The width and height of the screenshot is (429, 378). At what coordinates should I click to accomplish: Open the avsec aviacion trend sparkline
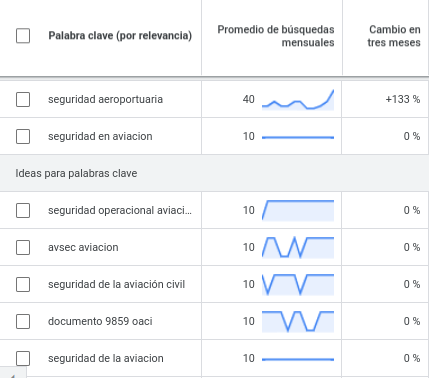coord(298,248)
